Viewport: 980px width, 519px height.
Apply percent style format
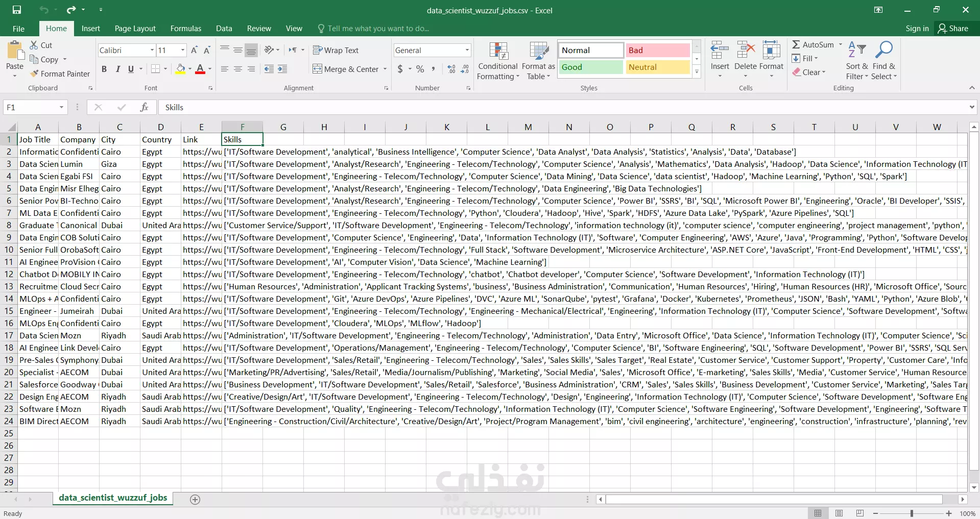tap(420, 69)
